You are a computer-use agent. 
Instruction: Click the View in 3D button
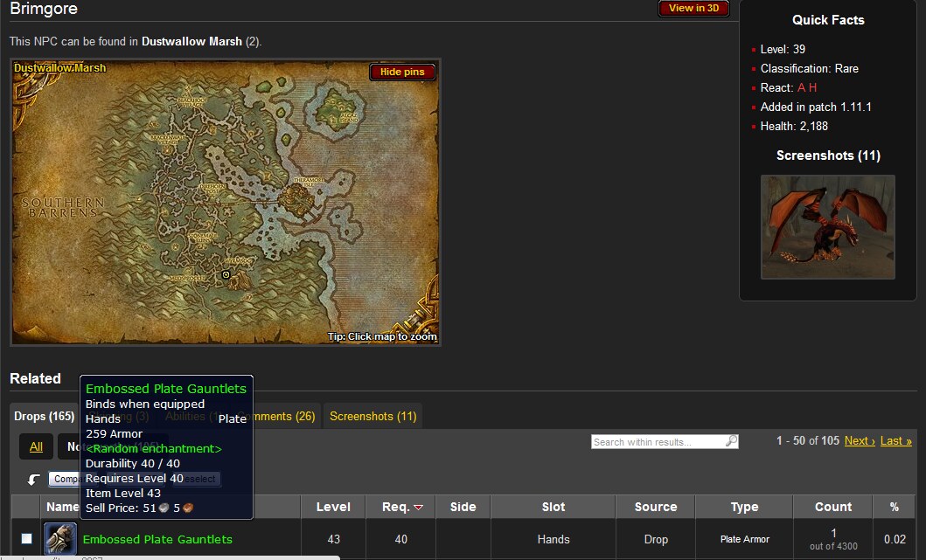tap(693, 9)
